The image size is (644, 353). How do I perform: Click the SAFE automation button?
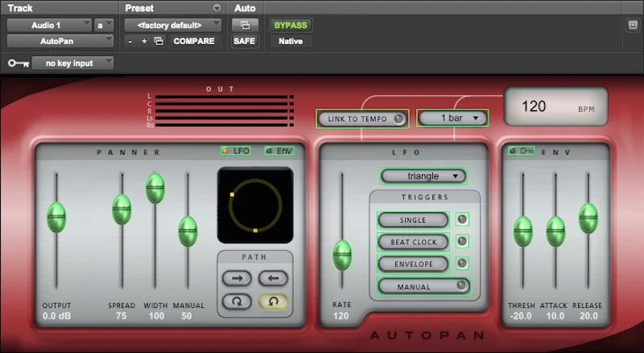tap(245, 41)
